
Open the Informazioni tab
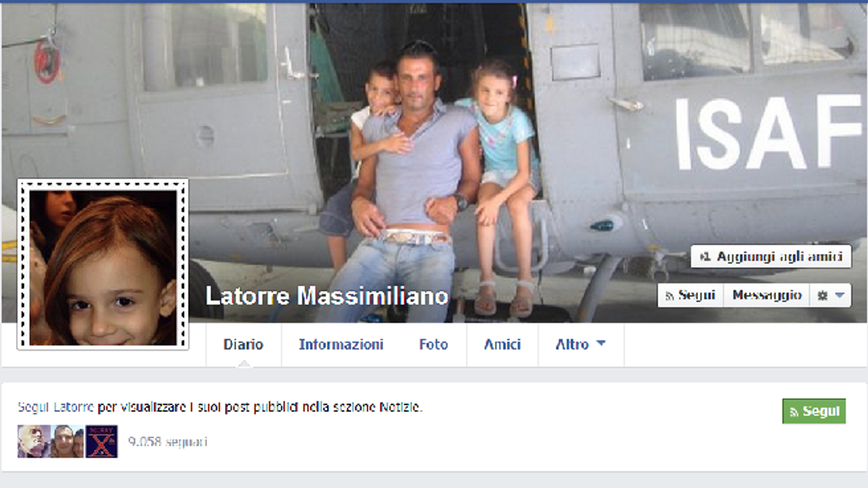point(341,345)
